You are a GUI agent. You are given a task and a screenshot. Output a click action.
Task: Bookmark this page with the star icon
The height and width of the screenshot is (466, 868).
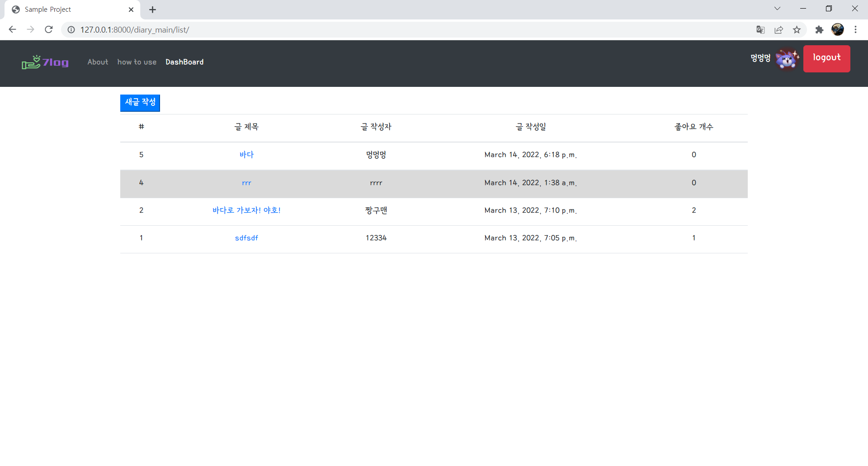click(x=797, y=29)
